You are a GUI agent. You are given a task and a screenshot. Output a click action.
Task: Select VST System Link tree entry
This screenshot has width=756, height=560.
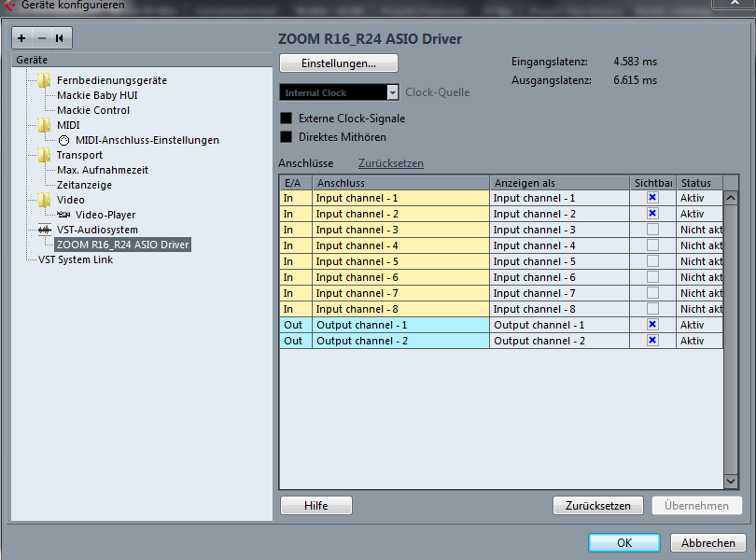click(x=76, y=260)
